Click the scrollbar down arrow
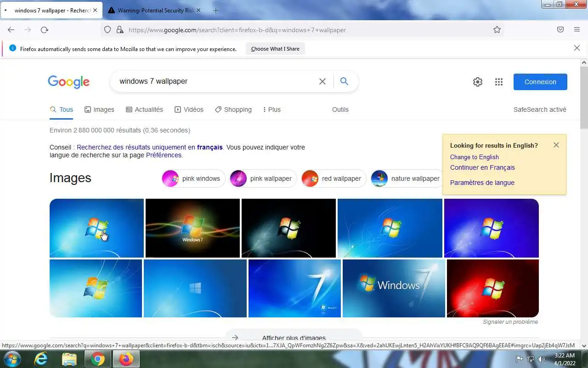Image resolution: width=588 pixels, height=368 pixels. pyautogui.click(x=584, y=346)
